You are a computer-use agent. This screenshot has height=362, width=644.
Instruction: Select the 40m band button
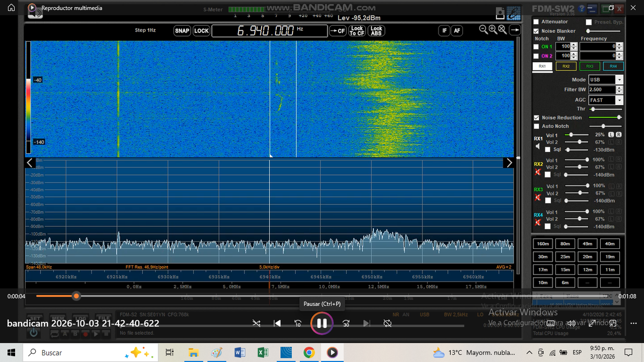point(610,244)
